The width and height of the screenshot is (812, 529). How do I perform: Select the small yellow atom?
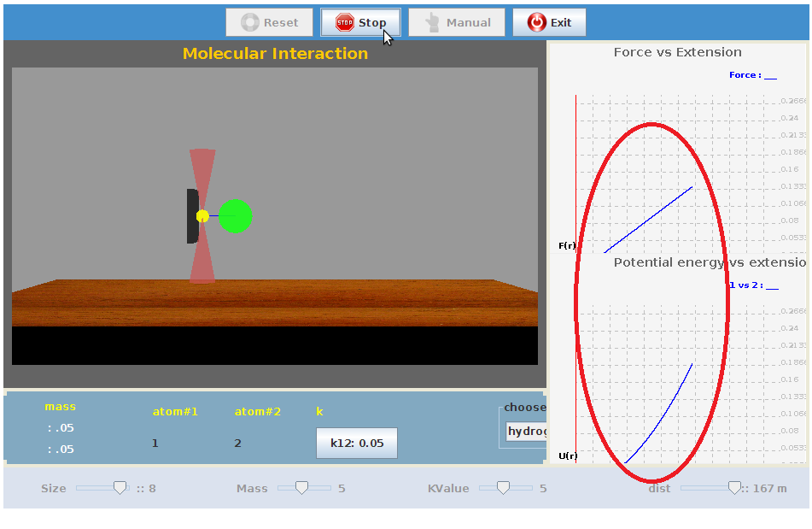[202, 216]
